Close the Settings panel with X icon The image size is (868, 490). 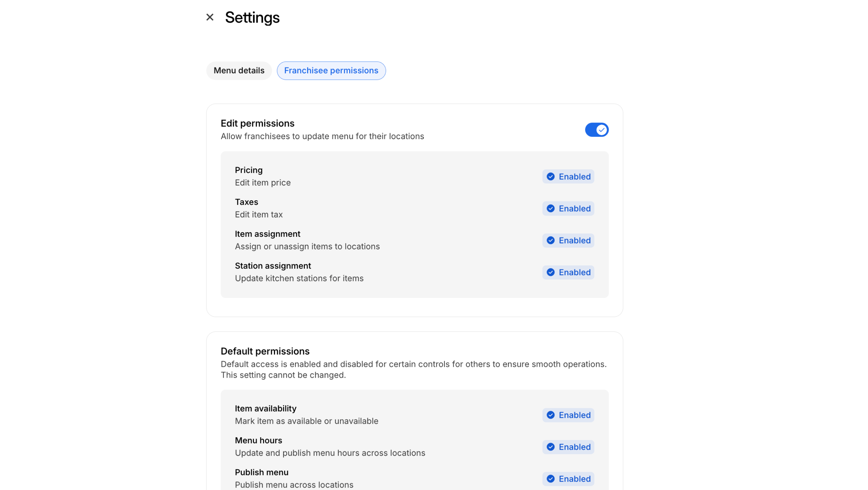tap(210, 17)
